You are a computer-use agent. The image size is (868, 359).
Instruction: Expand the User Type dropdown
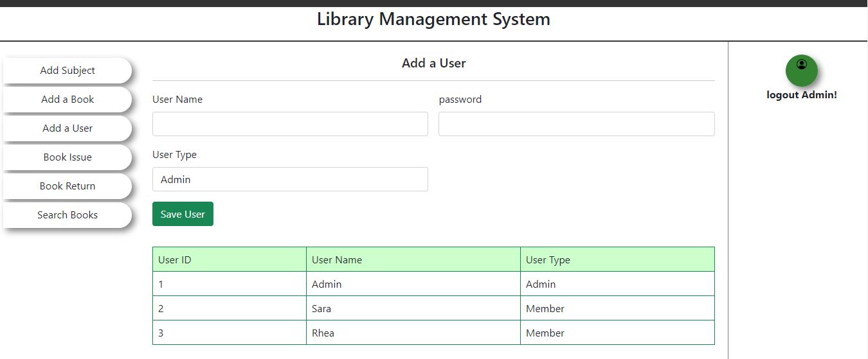(290, 179)
